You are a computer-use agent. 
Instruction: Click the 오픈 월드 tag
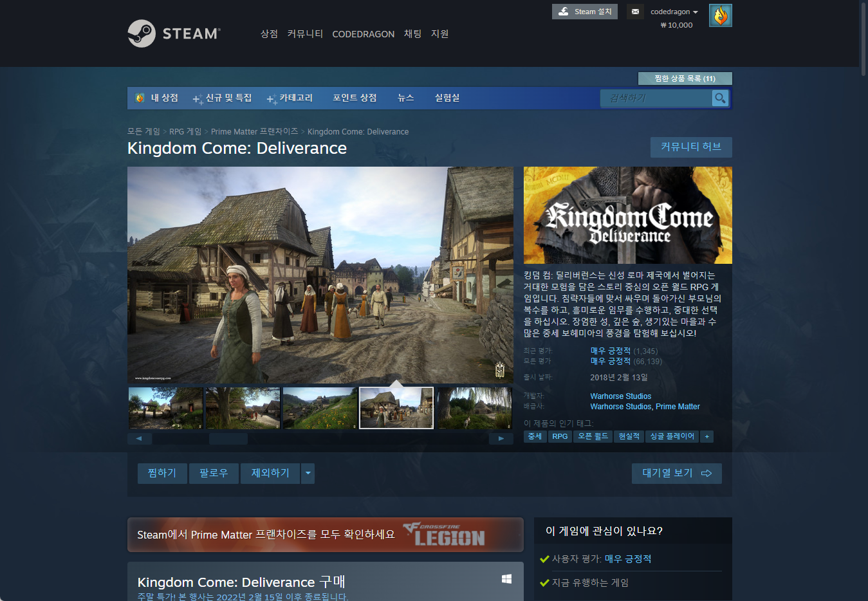coord(593,436)
